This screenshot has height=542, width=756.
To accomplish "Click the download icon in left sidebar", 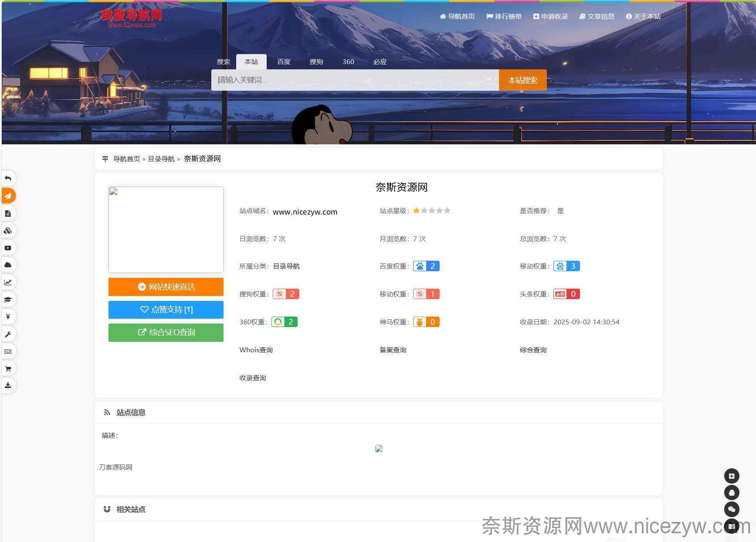I will coord(8,385).
